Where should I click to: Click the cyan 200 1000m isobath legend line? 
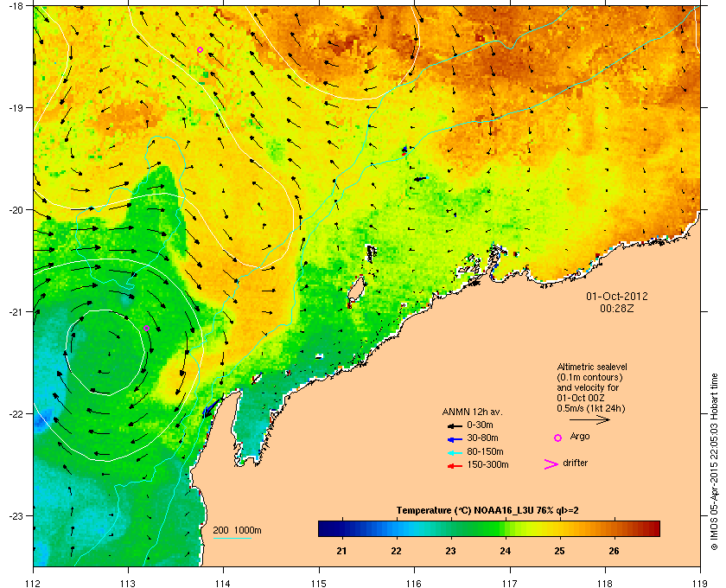232,539
